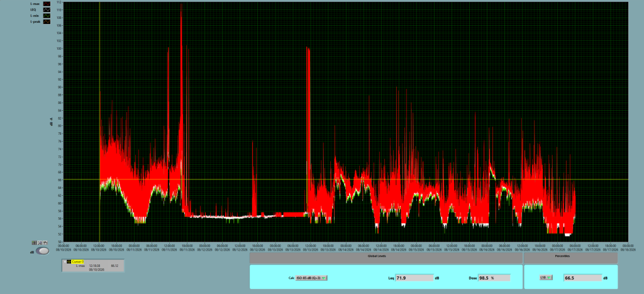Screen dimensions: 644x294
Task: Click the L-min green plot legend swatch
Action: click(47, 16)
